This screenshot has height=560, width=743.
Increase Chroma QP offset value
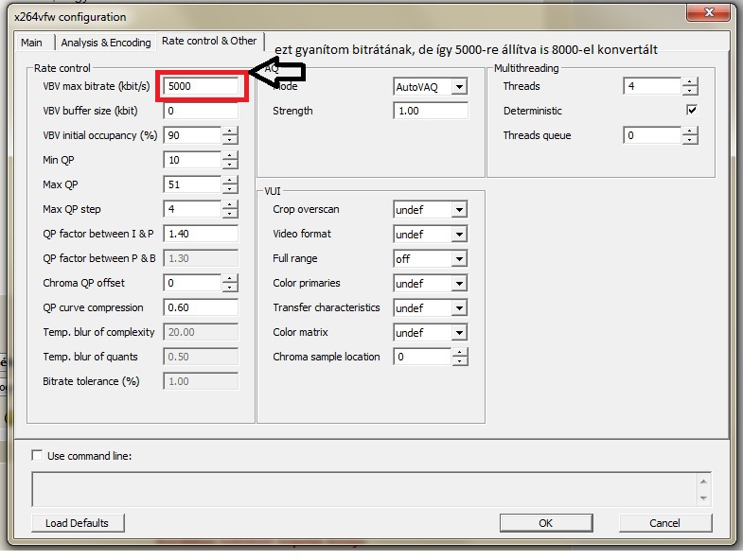230,279
